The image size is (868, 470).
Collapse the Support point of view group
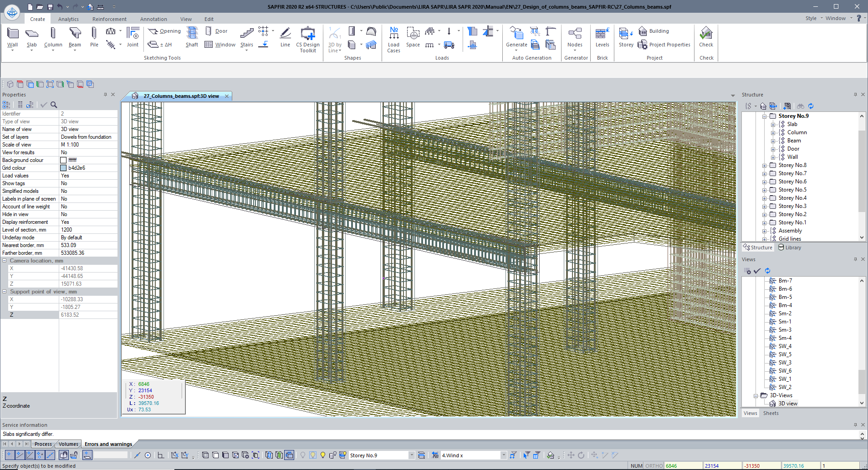coord(5,292)
